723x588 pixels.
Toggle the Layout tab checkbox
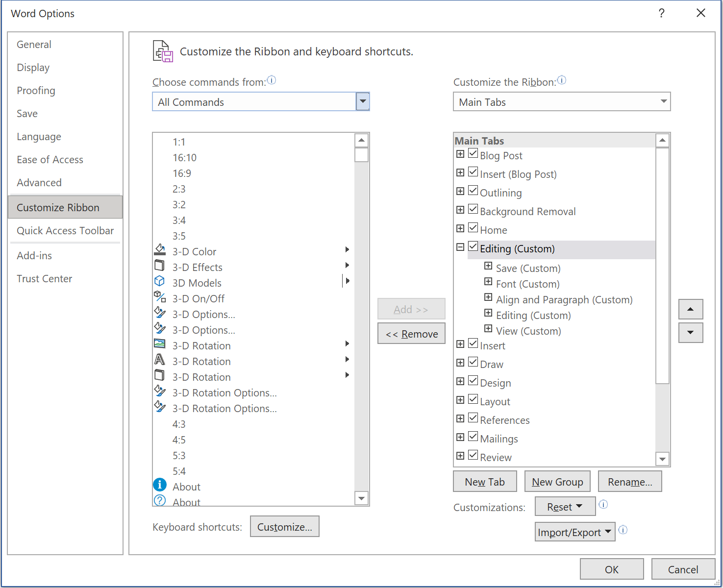click(x=473, y=399)
